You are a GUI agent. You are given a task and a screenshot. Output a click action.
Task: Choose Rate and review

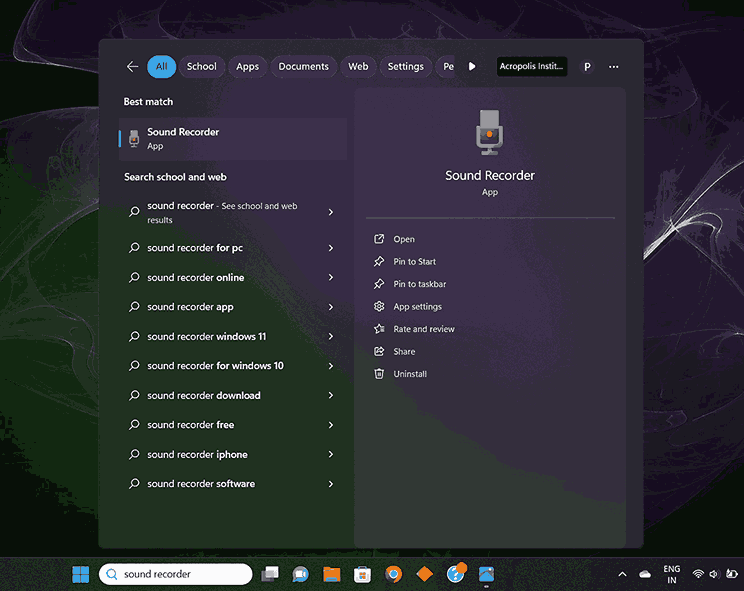coord(424,329)
